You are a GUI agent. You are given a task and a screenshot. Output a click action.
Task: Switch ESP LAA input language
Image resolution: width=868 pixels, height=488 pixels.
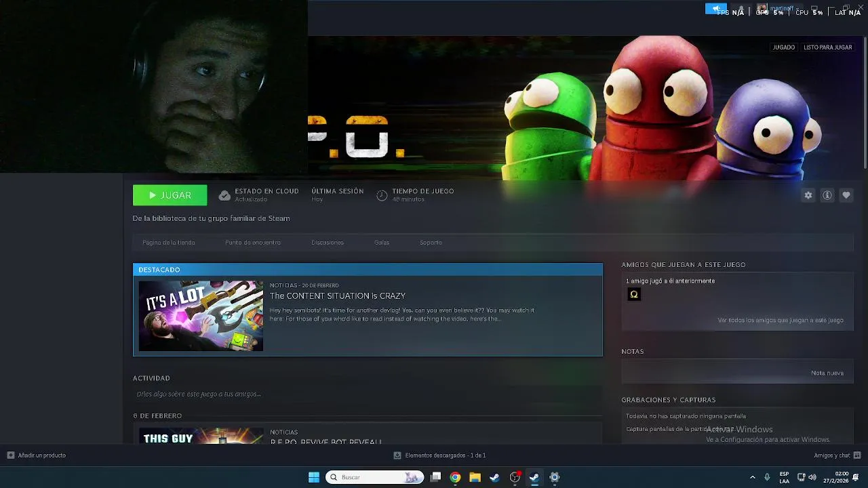(784, 477)
